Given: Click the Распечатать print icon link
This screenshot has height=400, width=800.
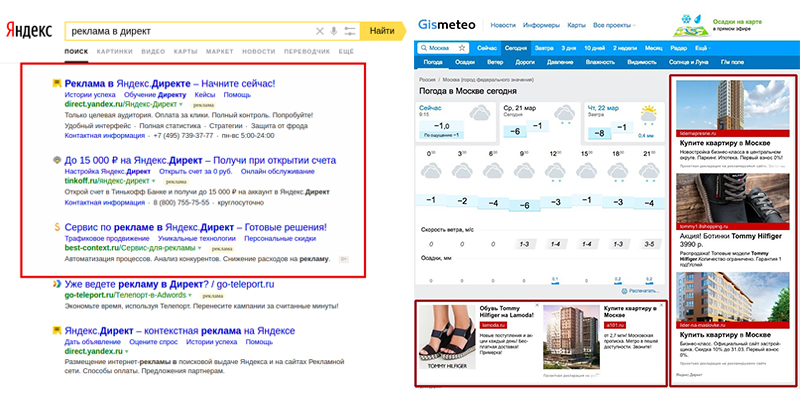Looking at the screenshot, I should (639, 291).
